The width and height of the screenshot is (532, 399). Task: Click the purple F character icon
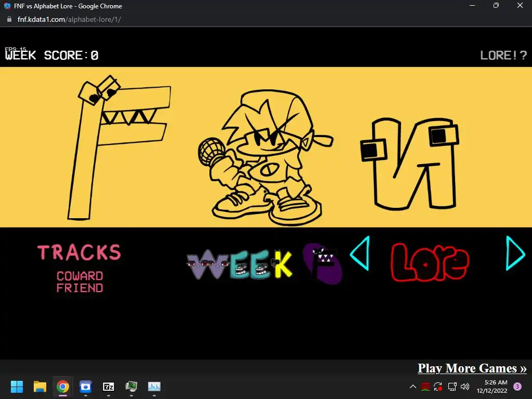(322, 263)
